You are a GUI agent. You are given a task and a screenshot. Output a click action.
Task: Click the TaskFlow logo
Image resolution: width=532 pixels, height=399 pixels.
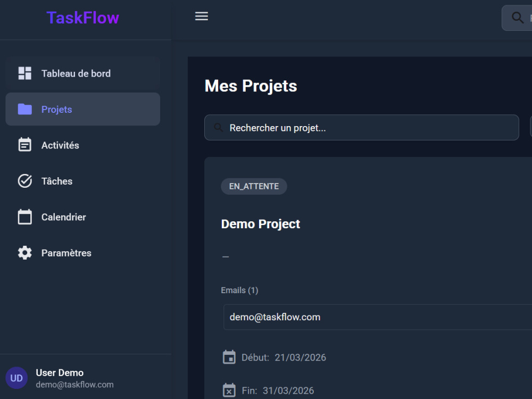tap(83, 18)
